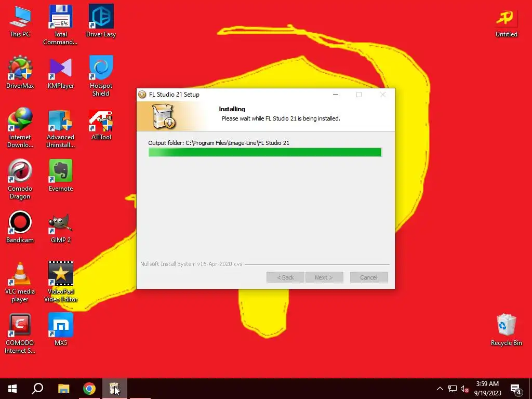Launch MX5 browser shortcut
Image resolution: width=532 pixels, height=399 pixels.
[x=60, y=329]
